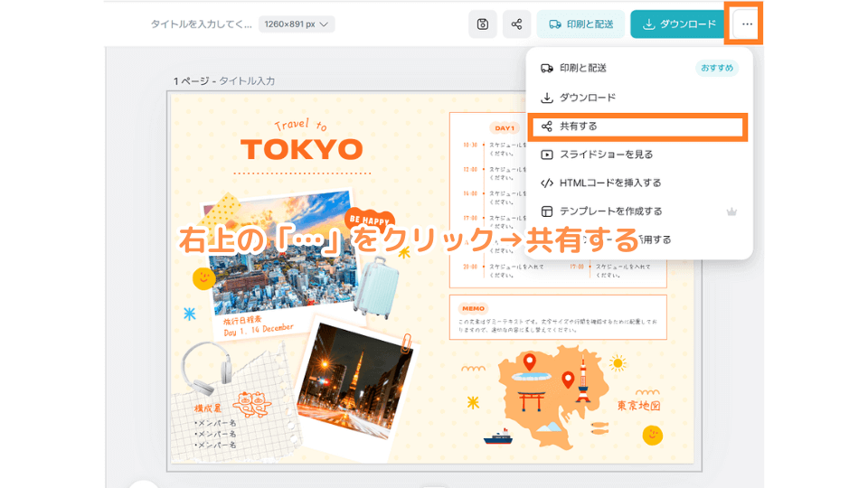Click the save icon in top toolbar

pyautogui.click(x=483, y=24)
